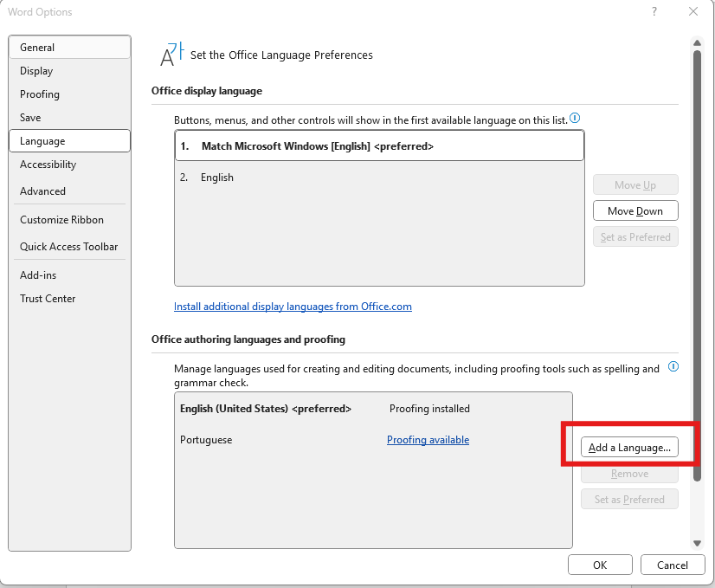This screenshot has width=715, height=588.
Task: Open the Add-ins category
Action: pyautogui.click(x=69, y=275)
